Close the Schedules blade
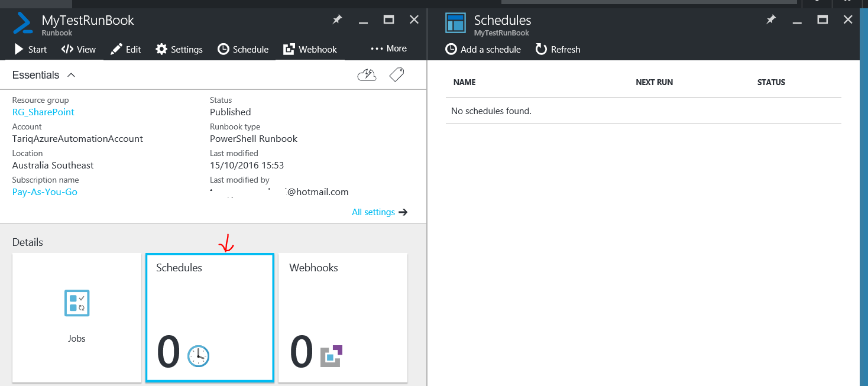868x386 pixels. [848, 20]
